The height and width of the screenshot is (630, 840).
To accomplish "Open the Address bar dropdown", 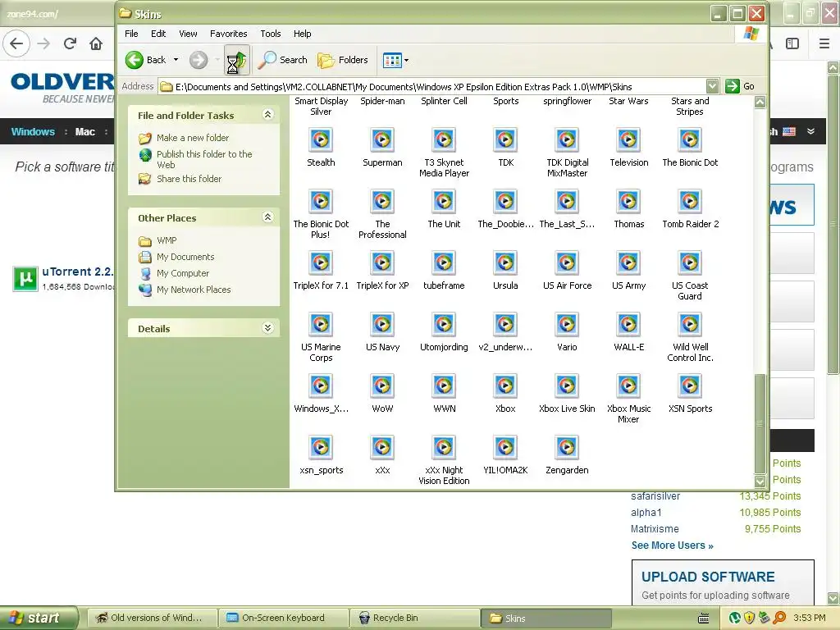I will pos(712,86).
